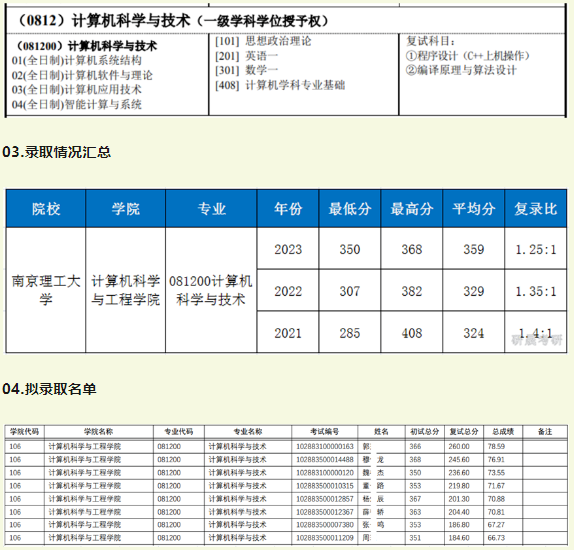574x550 pixels.
Task: Click the heading '(0812)计算机科学与技术'
Action: coord(104,21)
